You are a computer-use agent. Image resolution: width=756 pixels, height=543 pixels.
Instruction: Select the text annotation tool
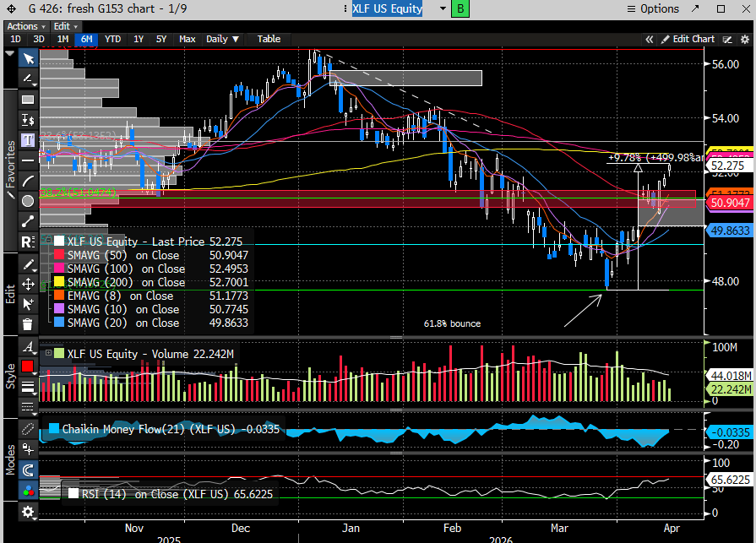[29, 139]
